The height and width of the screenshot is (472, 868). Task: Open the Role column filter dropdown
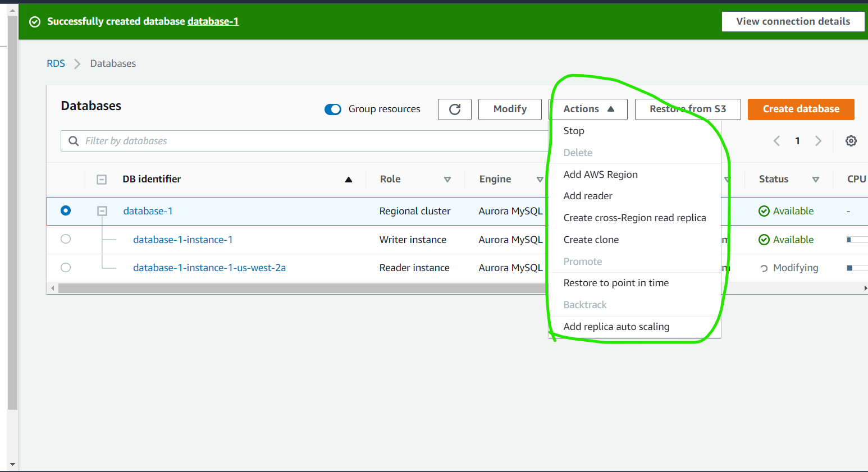click(x=447, y=179)
